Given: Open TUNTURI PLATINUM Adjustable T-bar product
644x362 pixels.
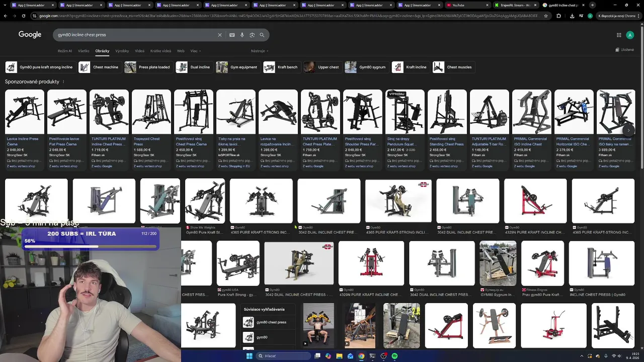Looking at the screenshot, I should 490,129.
